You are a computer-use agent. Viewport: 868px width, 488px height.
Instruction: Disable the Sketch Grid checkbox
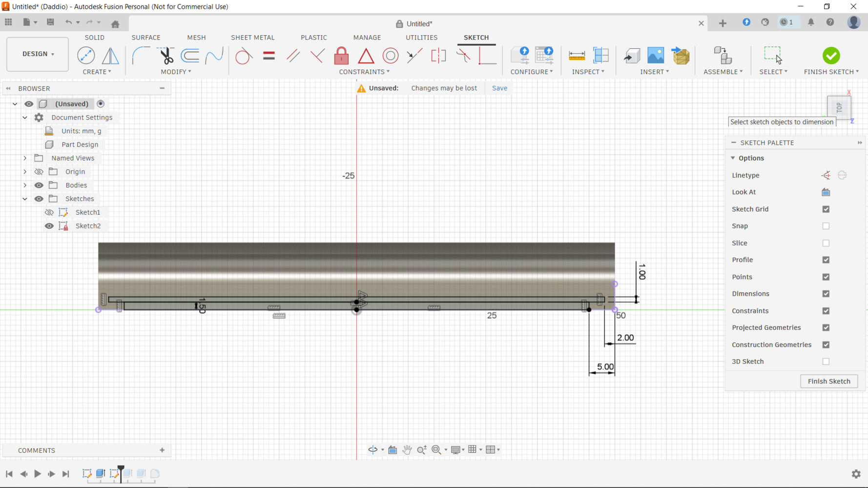click(x=826, y=209)
